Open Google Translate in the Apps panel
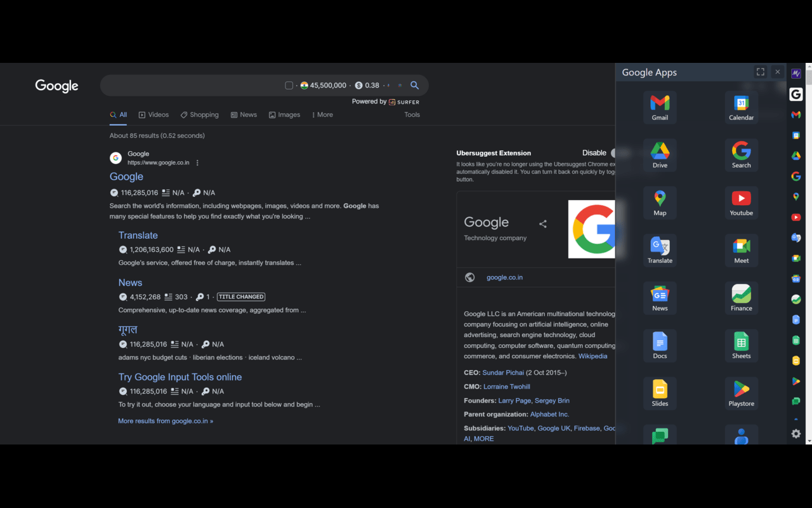This screenshot has height=508, width=812. click(660, 250)
